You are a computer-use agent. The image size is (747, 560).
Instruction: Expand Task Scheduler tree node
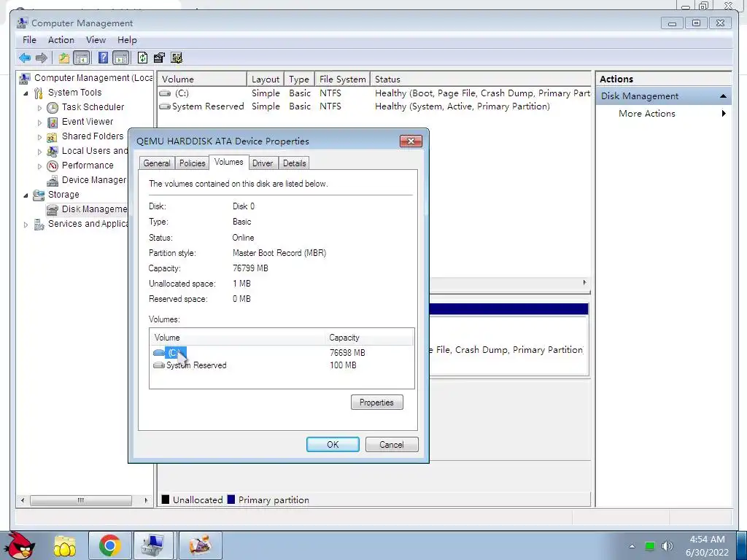(39, 108)
